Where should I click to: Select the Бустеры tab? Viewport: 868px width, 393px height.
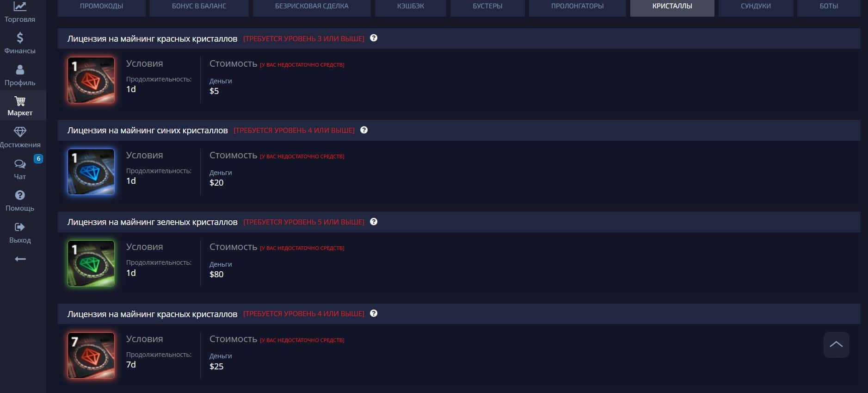click(487, 6)
